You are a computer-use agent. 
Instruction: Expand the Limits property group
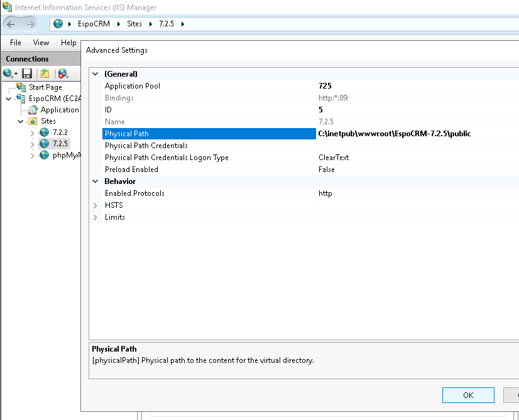pyautogui.click(x=96, y=217)
